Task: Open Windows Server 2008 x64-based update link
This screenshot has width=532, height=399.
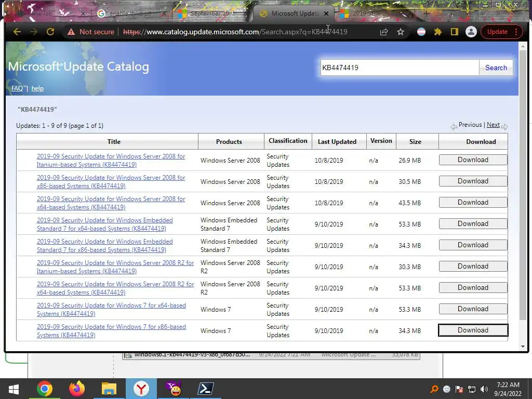Action: pyautogui.click(x=111, y=203)
